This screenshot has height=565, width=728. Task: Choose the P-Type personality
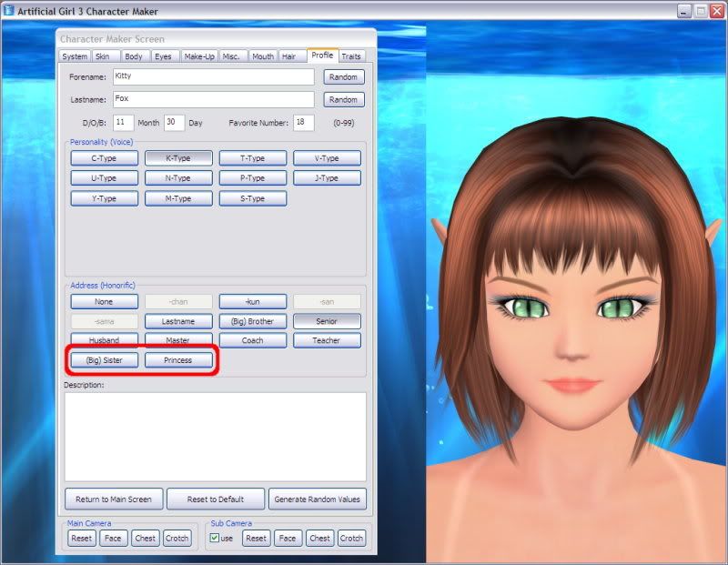pos(253,178)
